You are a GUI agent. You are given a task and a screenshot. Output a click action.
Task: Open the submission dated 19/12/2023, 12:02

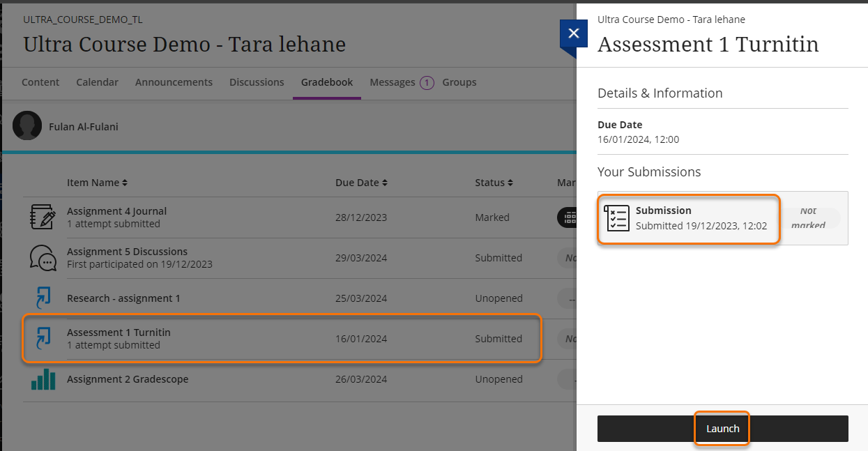[x=701, y=218]
